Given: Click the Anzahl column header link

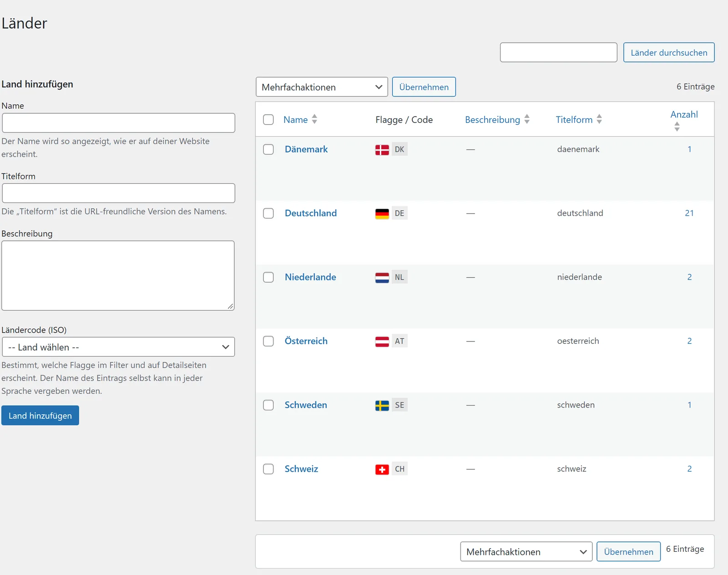Looking at the screenshot, I should pyautogui.click(x=684, y=114).
